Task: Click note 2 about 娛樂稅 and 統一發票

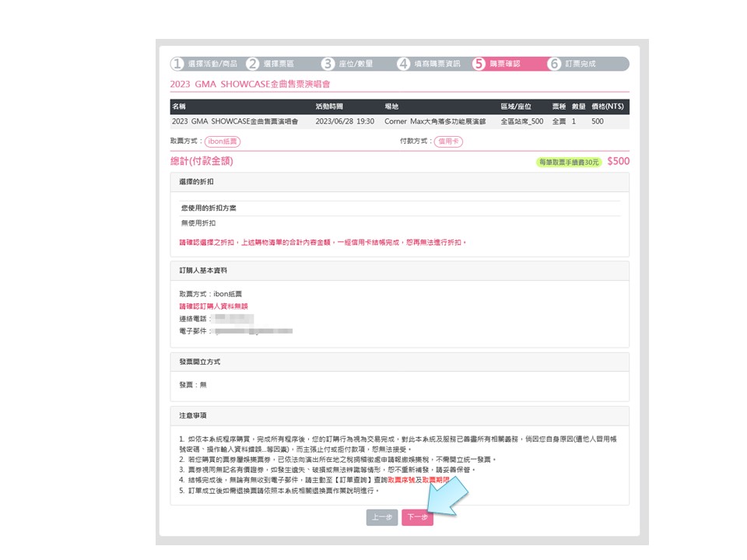Action: (x=338, y=460)
